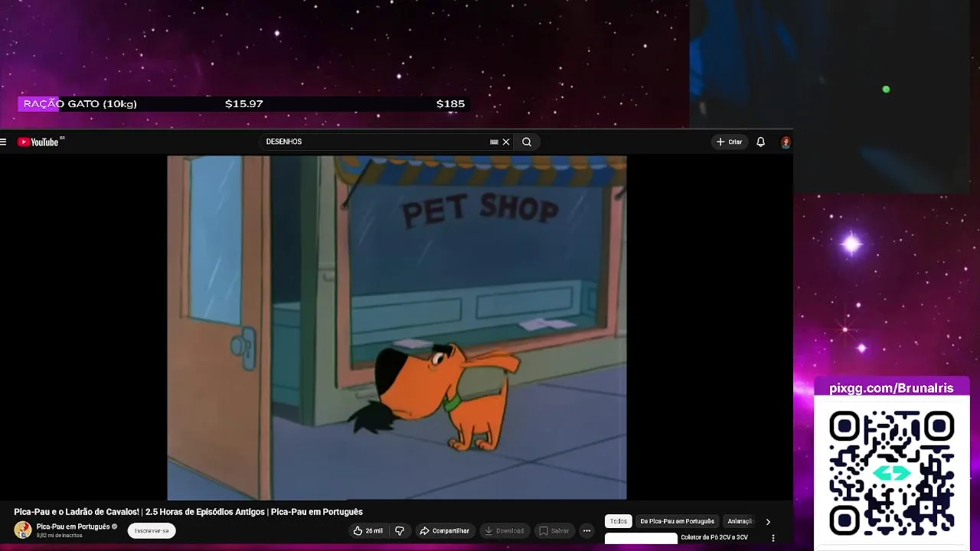Click the pixgg.com/BrunaIris link text
The height and width of the screenshot is (551, 980).
pyautogui.click(x=891, y=388)
